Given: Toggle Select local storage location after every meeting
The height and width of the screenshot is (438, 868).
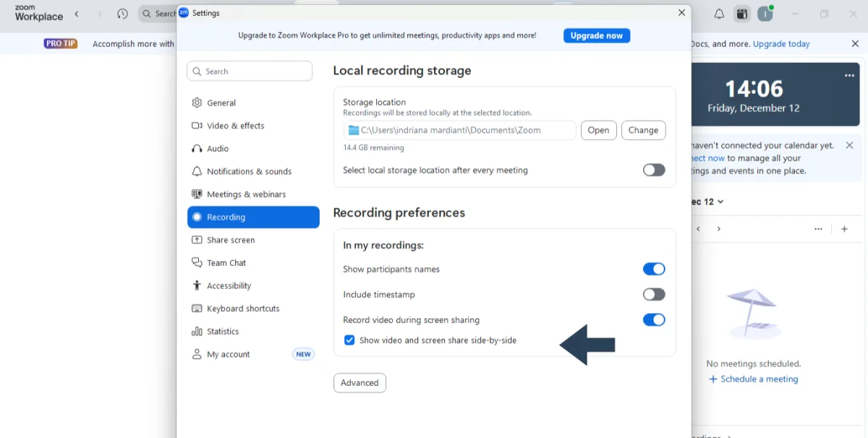Looking at the screenshot, I should tap(653, 171).
